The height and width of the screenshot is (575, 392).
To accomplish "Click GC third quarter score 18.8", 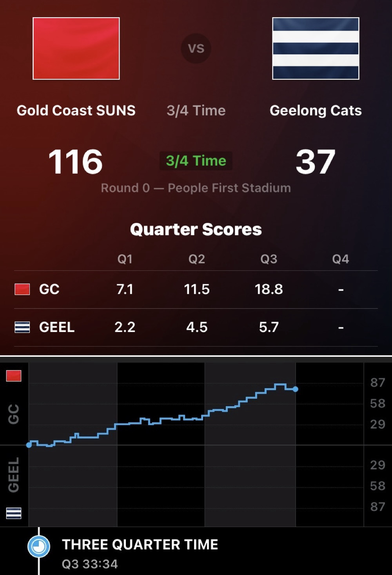I will [269, 289].
